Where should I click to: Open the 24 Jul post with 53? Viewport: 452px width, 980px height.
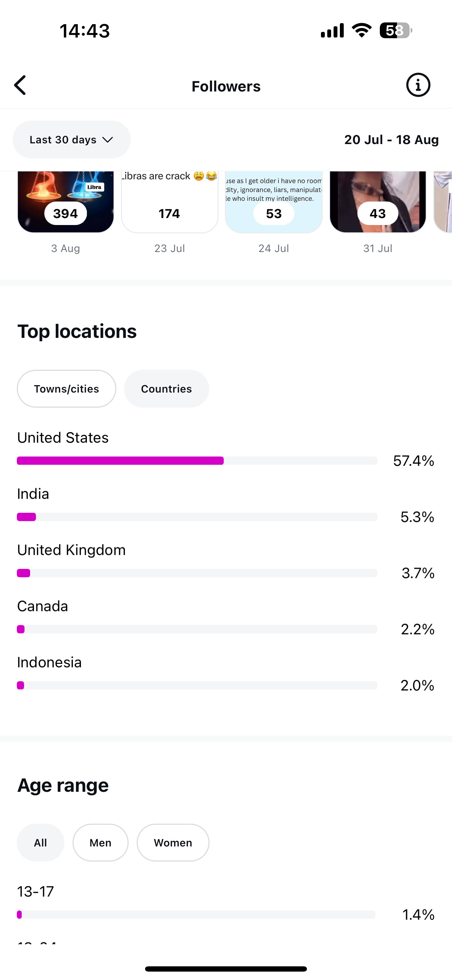274,202
